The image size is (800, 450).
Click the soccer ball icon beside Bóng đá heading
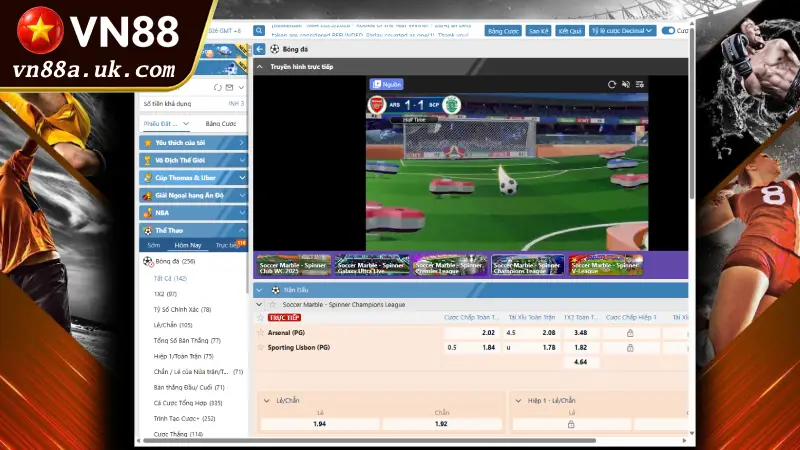coord(274,49)
